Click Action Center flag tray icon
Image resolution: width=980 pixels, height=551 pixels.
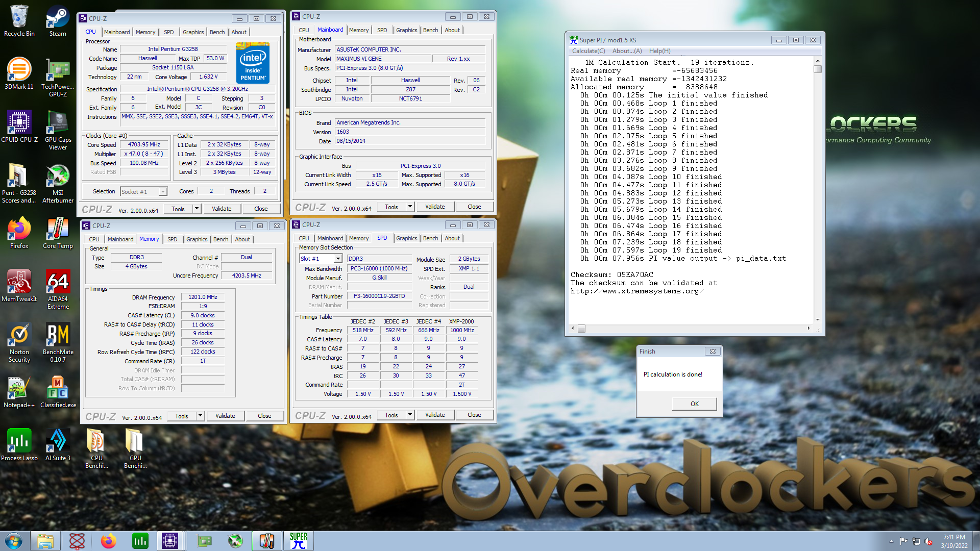[x=903, y=541]
